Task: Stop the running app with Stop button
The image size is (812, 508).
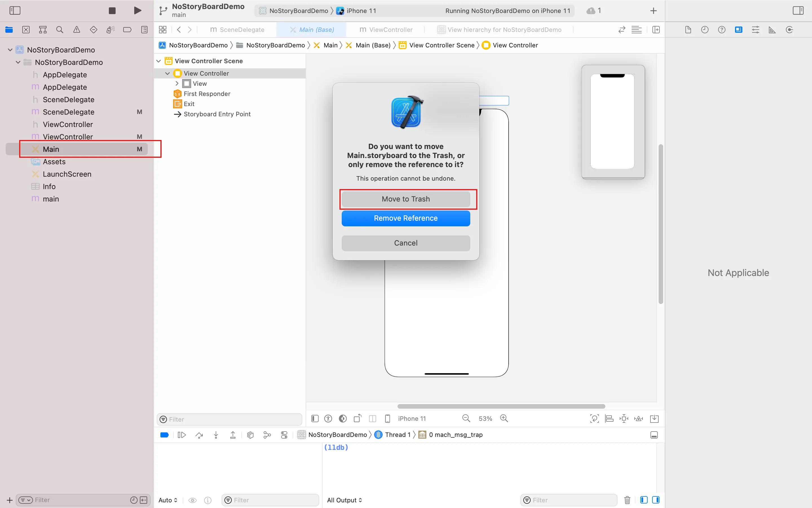Action: pos(112,11)
